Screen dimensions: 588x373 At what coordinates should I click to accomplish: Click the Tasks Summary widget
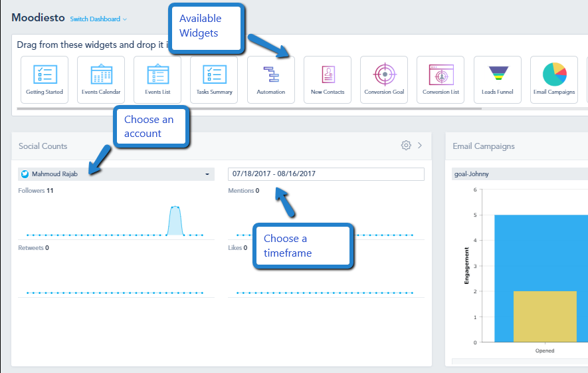(214, 80)
